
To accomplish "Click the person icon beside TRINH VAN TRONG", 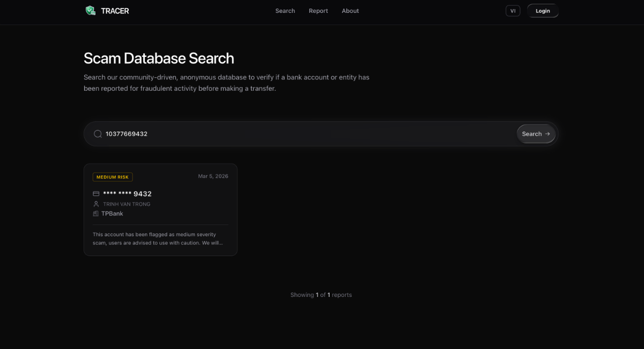I will pos(96,204).
